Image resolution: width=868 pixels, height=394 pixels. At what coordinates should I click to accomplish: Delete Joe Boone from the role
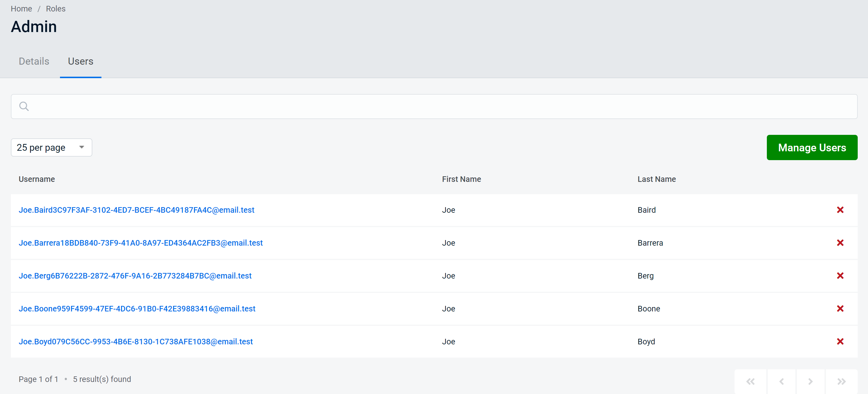pos(840,308)
